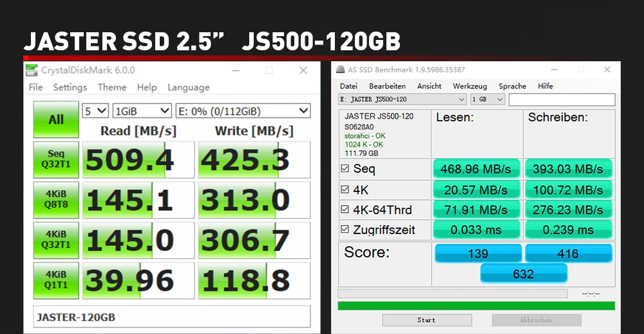644x334 pixels.
Task: Click the storahci - OK status text
Action: (365, 136)
